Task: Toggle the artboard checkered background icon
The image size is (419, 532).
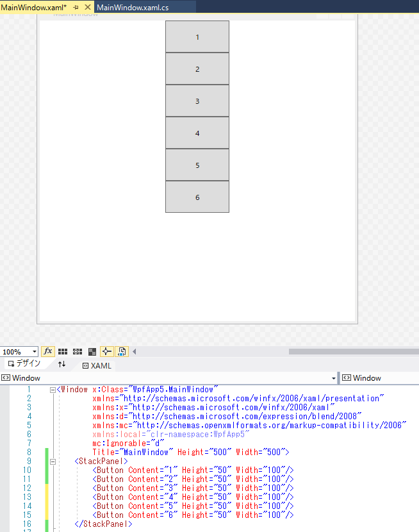Action: point(92,352)
